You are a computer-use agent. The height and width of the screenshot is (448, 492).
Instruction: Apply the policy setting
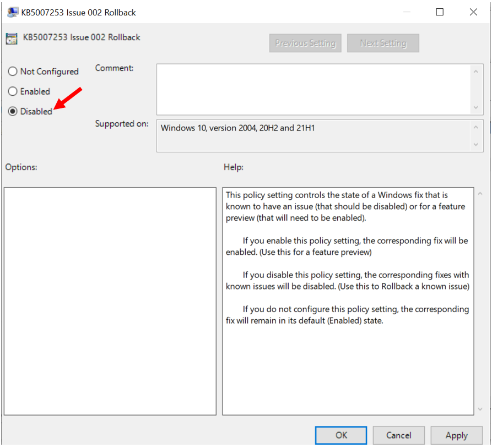coord(457,435)
